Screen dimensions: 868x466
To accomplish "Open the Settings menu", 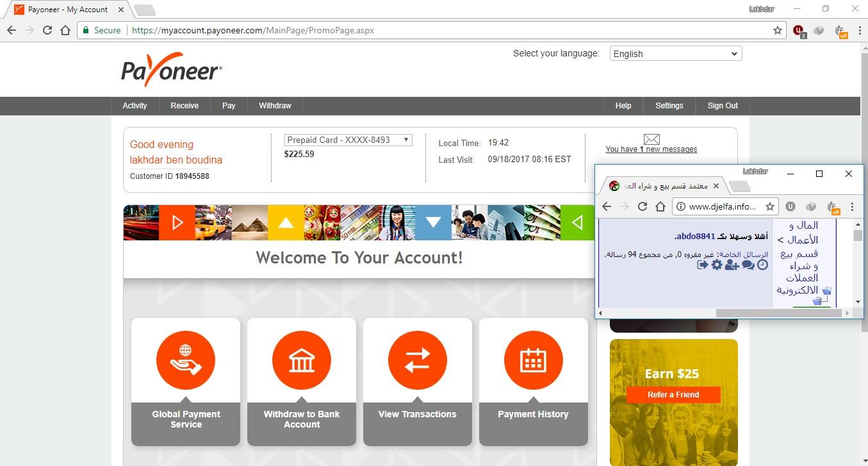I will 669,106.
